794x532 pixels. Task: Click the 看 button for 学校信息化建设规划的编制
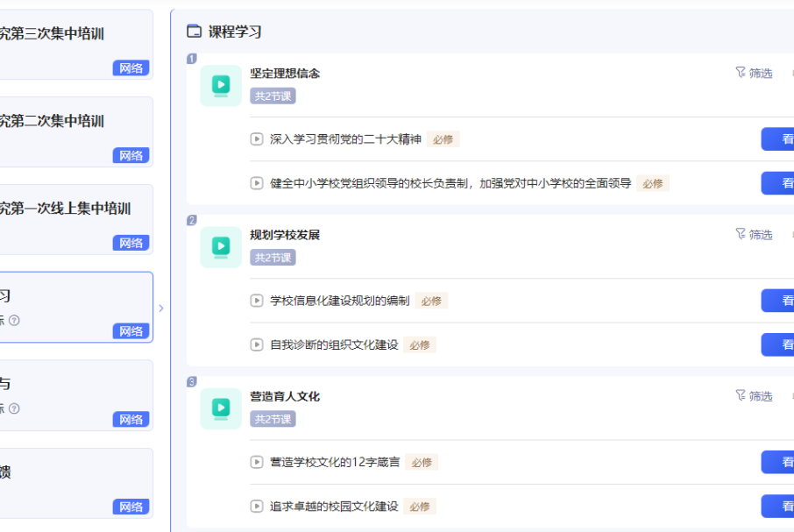(x=779, y=300)
